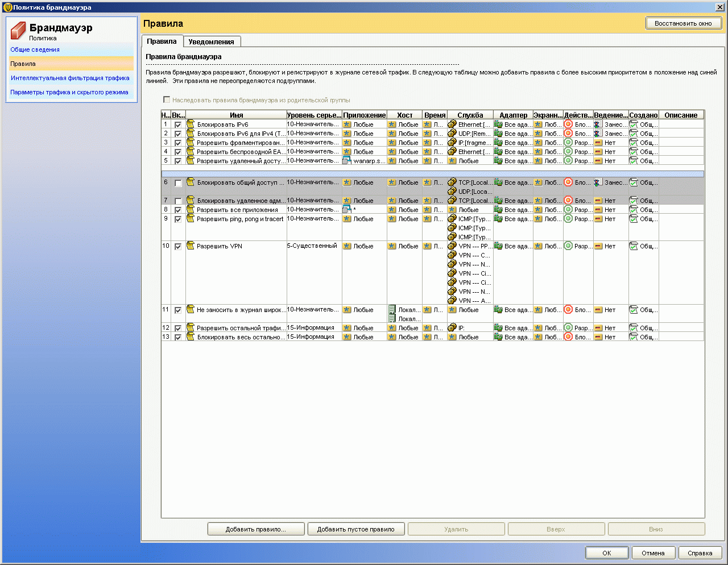Click the screensaver column icon in Блокировать общий доступ row
The height and width of the screenshot is (565, 728).
click(537, 182)
